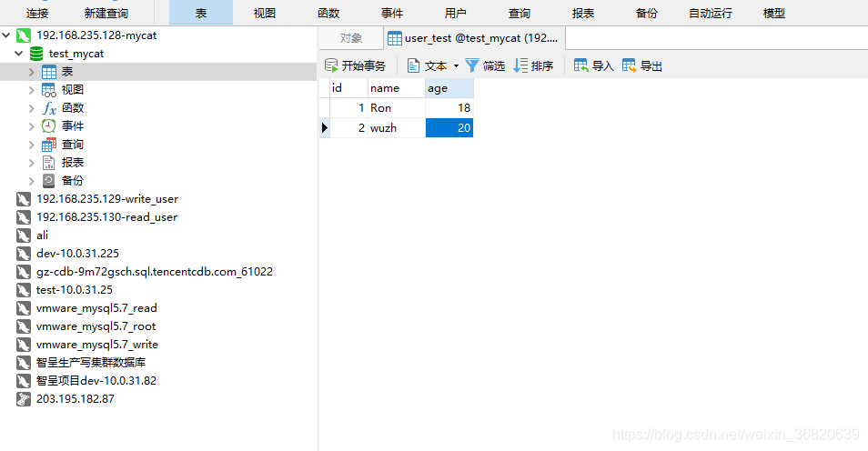Click the 192.168.235.130-read_user connection icon

coord(24,217)
